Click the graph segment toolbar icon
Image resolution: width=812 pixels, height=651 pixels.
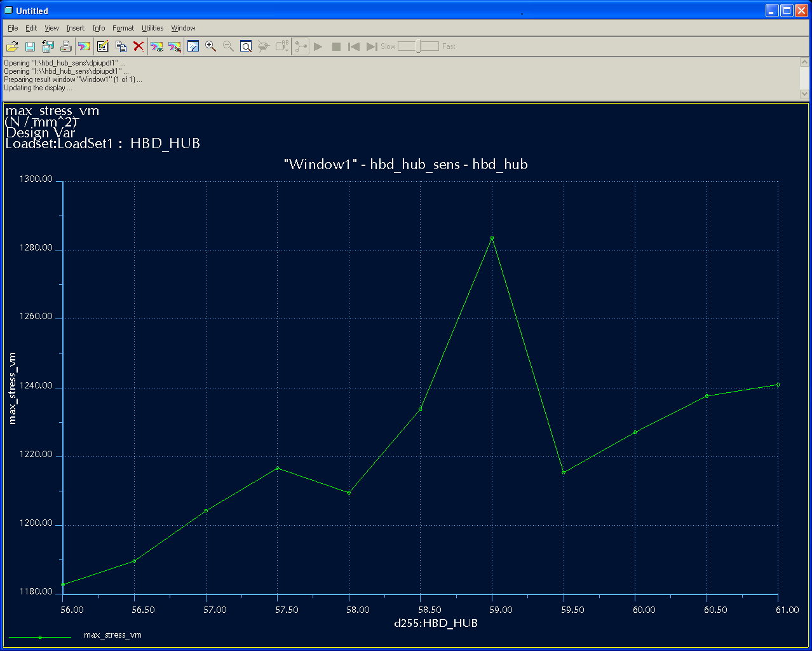(x=301, y=46)
